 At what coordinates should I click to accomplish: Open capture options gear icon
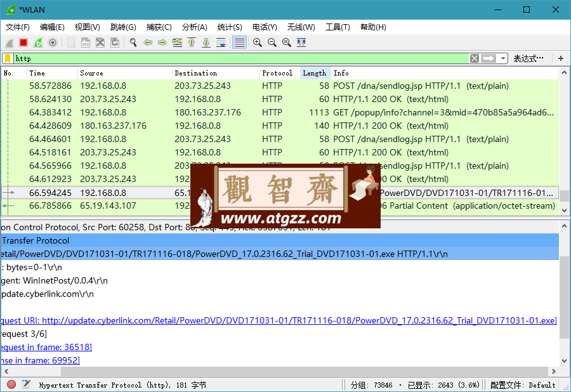(53, 43)
